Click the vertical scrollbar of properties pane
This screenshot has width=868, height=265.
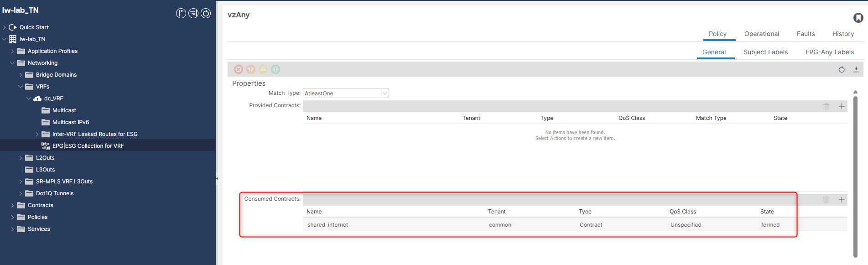[855, 176]
